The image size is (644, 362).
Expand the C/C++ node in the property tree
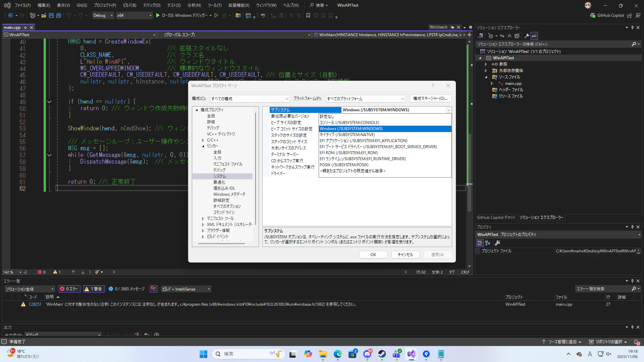tap(203, 140)
